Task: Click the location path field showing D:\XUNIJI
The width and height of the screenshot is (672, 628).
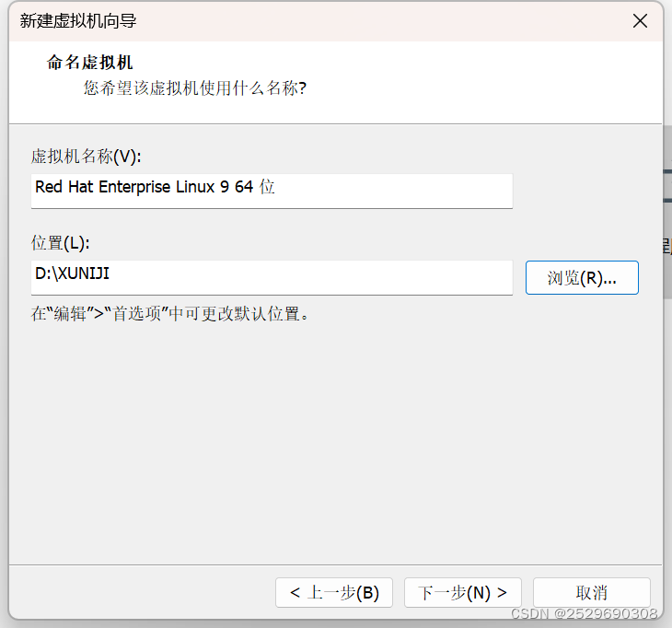Action: point(272,277)
